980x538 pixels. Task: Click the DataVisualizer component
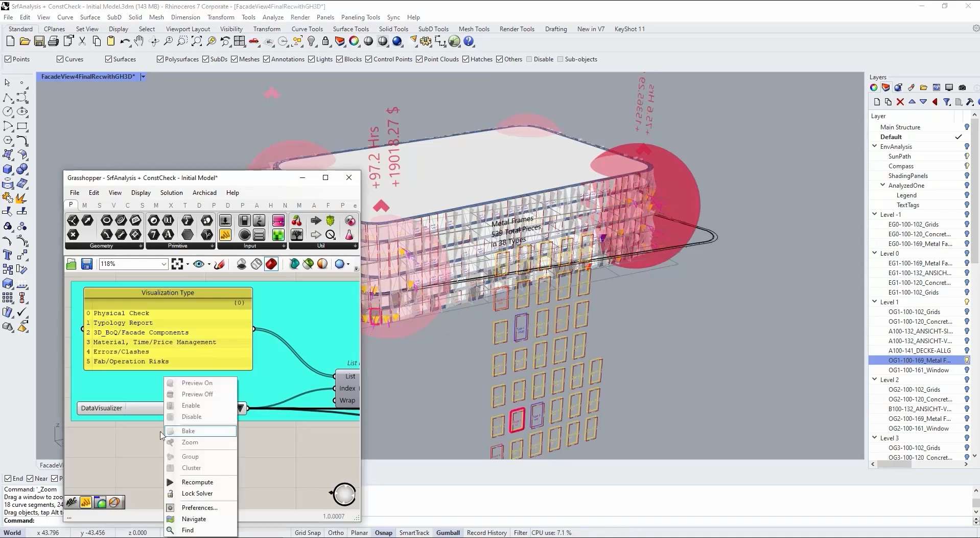coord(119,408)
